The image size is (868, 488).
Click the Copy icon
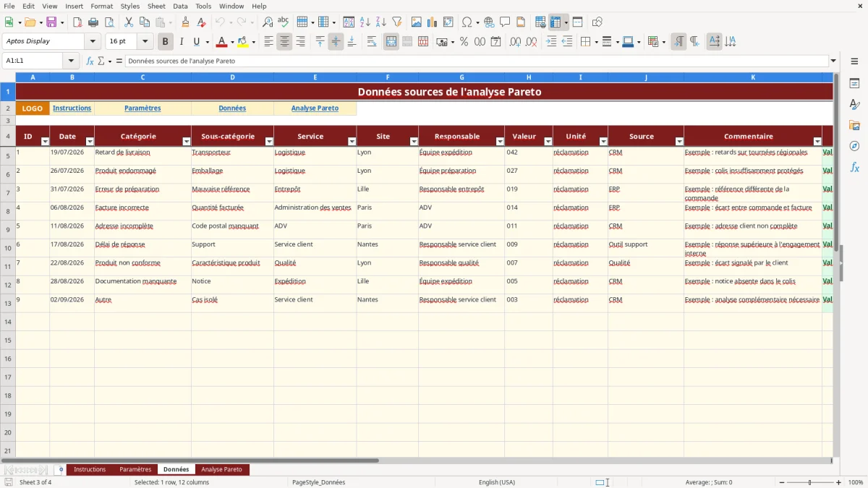point(145,22)
